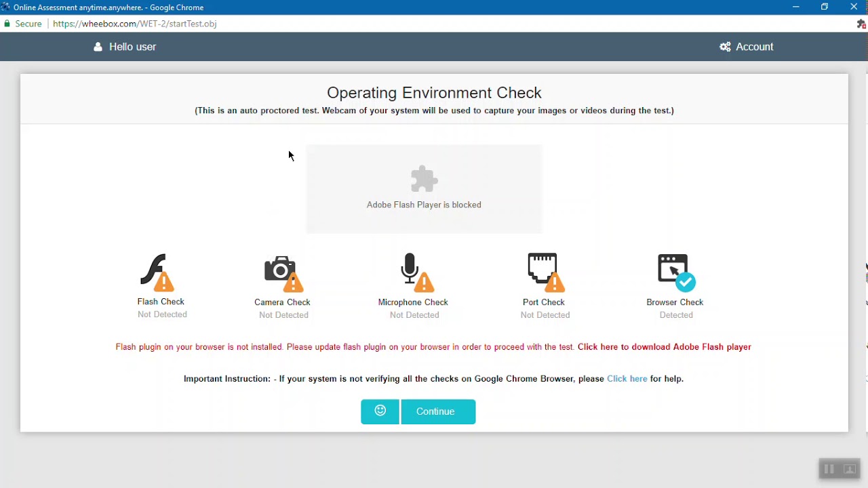Click the Flash Check icon

click(157, 272)
